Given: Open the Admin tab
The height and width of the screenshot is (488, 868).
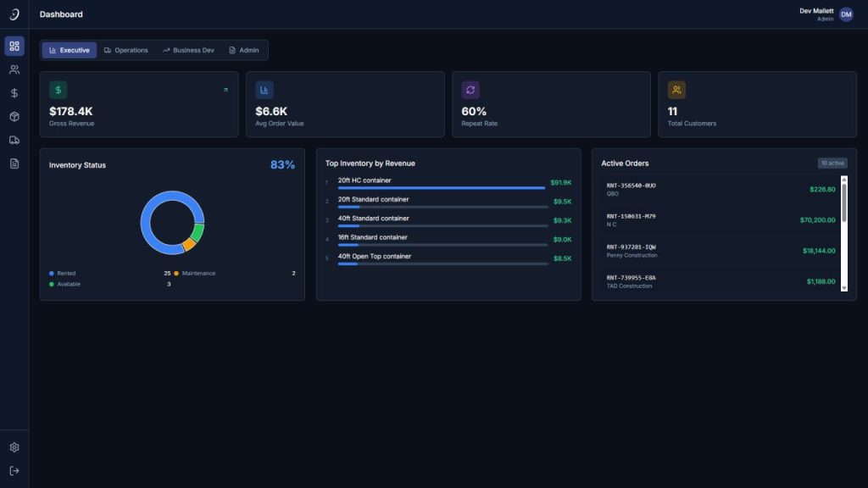Looking at the screenshot, I should coord(244,50).
